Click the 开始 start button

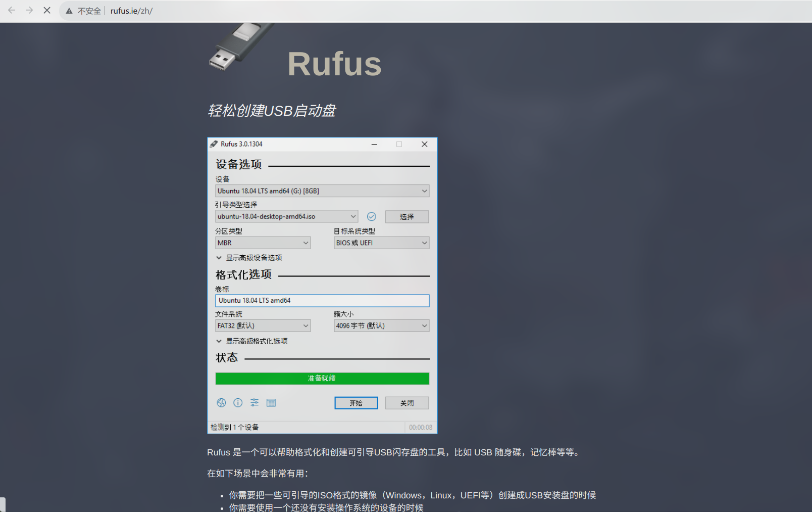[356, 403]
